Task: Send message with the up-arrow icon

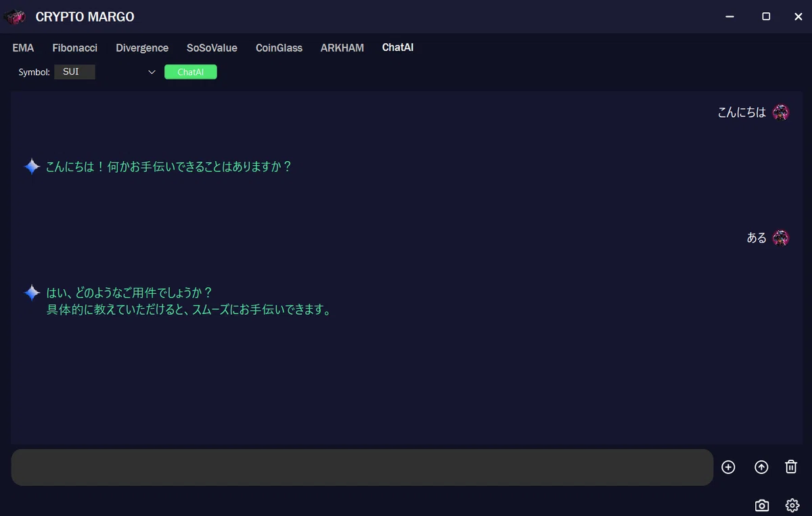Action: tap(761, 467)
